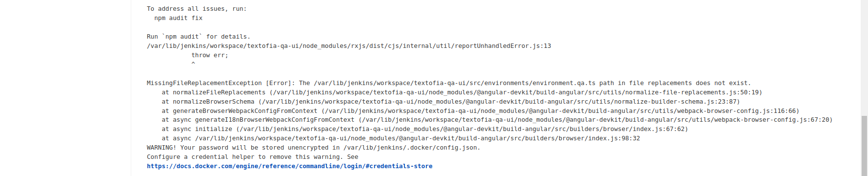Image resolution: width=868 pixels, height=176 pixels.
Task: Click the 'at normalizeBrowserSchema' stack line
Action: tap(451, 102)
